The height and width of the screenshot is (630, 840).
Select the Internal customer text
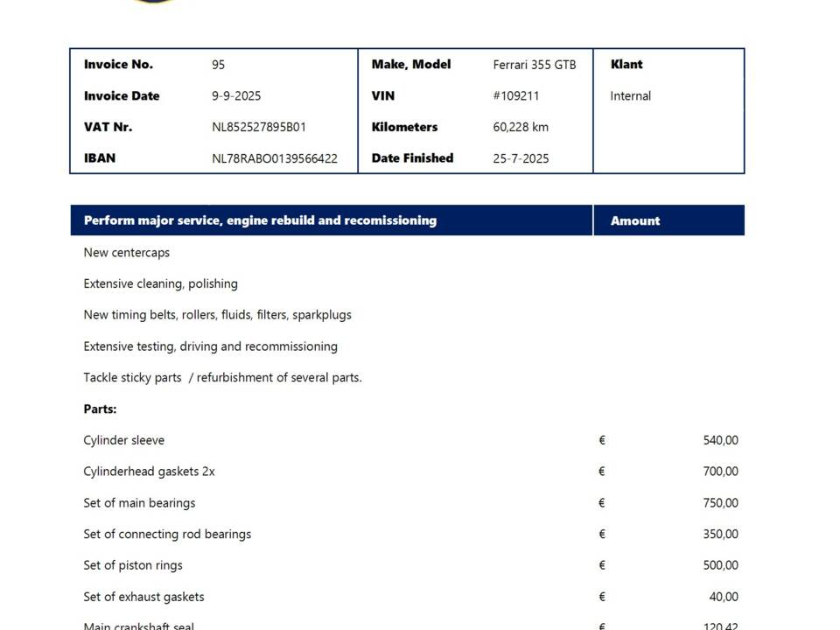[x=631, y=96]
